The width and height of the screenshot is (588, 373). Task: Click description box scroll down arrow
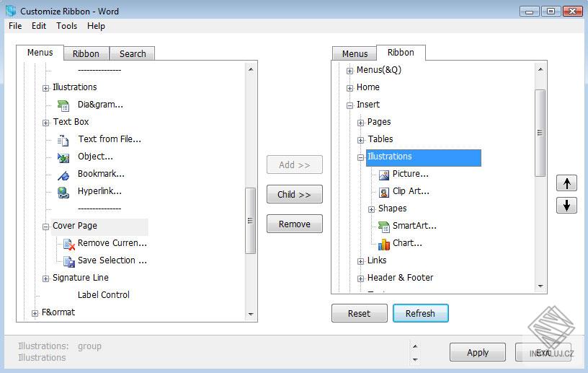coord(415,359)
